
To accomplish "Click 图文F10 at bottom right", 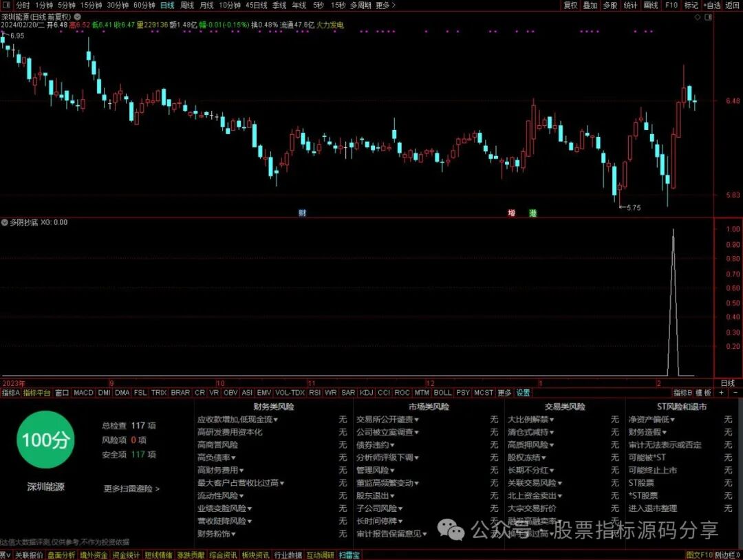I will pyautogui.click(x=699, y=554).
